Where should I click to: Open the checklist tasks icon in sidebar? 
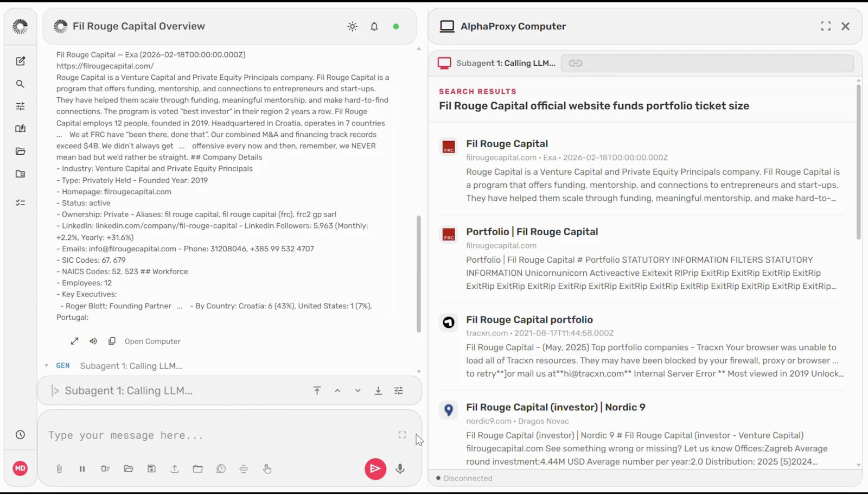(x=20, y=202)
